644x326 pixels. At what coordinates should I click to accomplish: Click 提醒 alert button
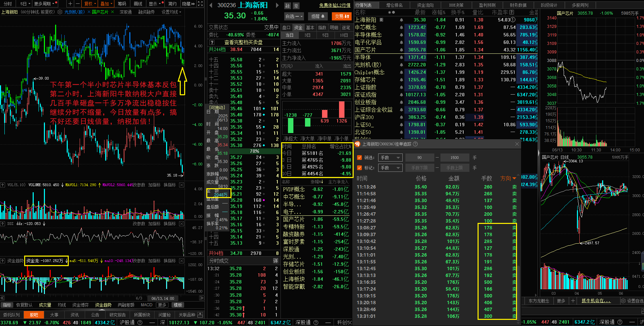point(318,16)
